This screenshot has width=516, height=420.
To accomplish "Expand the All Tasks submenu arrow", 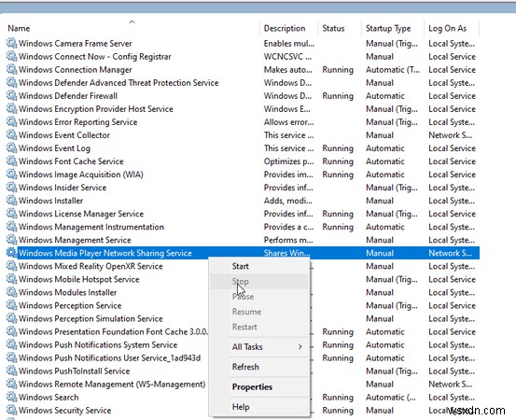I will (300, 346).
